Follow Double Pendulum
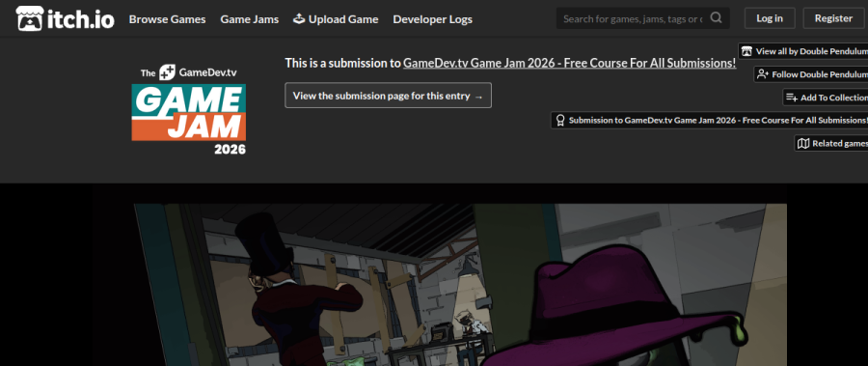 (811, 74)
